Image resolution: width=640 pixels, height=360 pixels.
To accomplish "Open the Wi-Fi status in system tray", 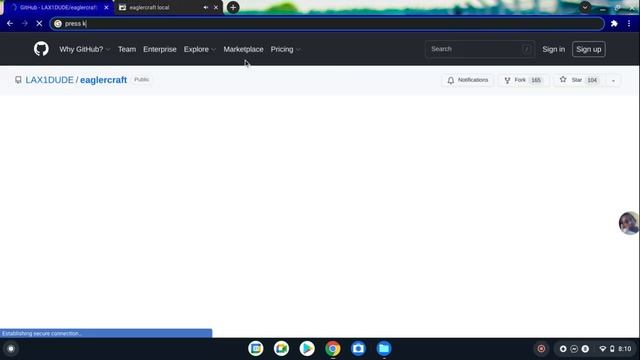I will (602, 349).
